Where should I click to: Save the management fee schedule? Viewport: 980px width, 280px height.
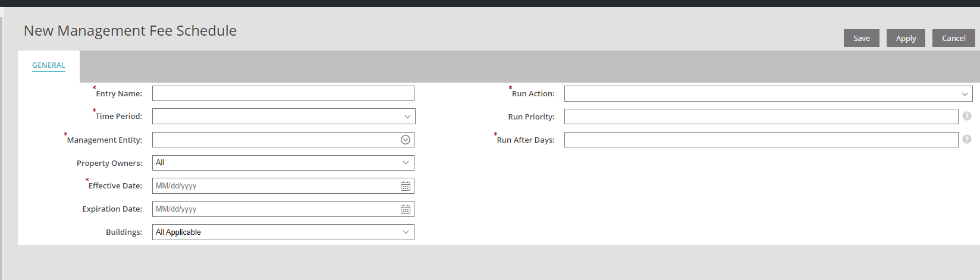coord(862,38)
